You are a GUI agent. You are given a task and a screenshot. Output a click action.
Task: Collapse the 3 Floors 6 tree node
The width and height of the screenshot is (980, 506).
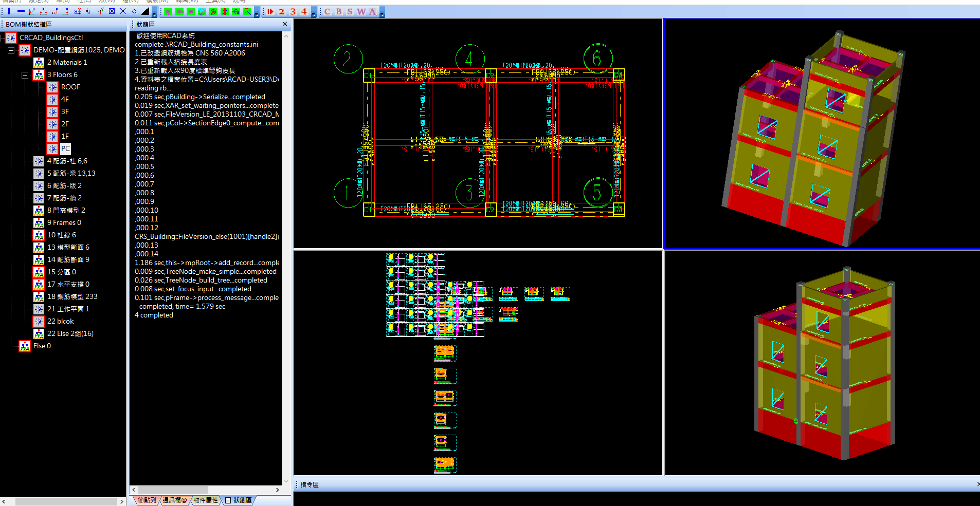(25, 75)
